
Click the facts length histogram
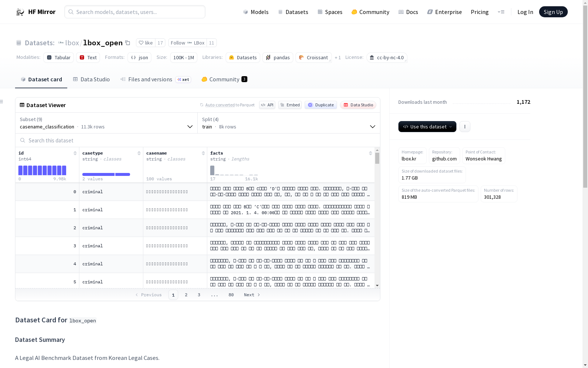pos(234,170)
